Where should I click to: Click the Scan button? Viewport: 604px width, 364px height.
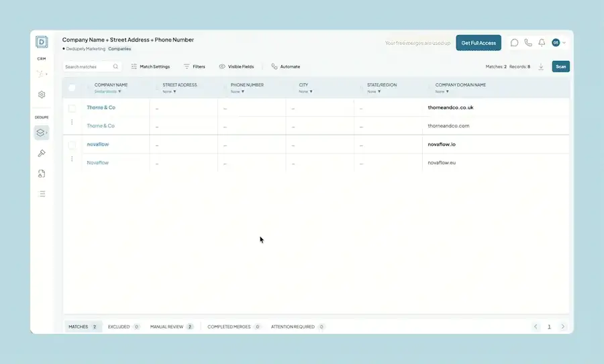click(x=560, y=66)
